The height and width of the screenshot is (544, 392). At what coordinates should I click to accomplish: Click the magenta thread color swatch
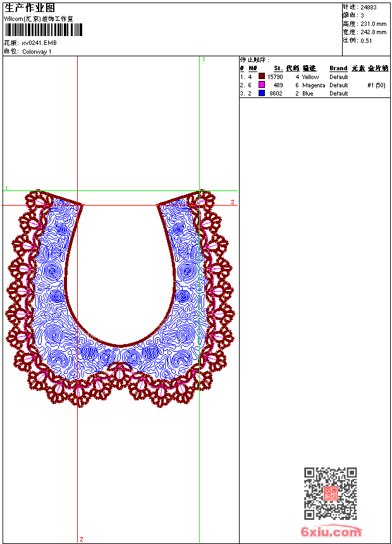(x=261, y=85)
